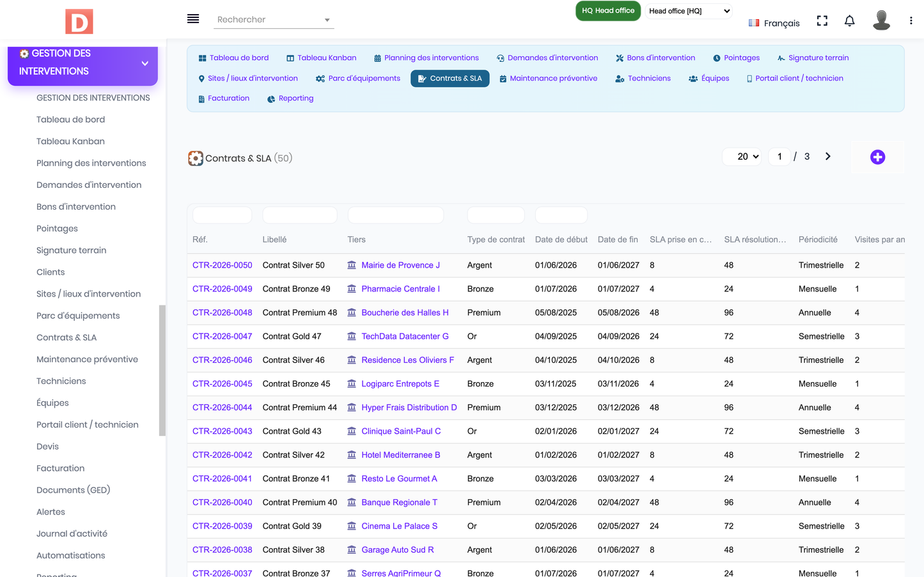Click the building icon beside Mairie de Provence J
The height and width of the screenshot is (577, 924).
click(x=352, y=265)
